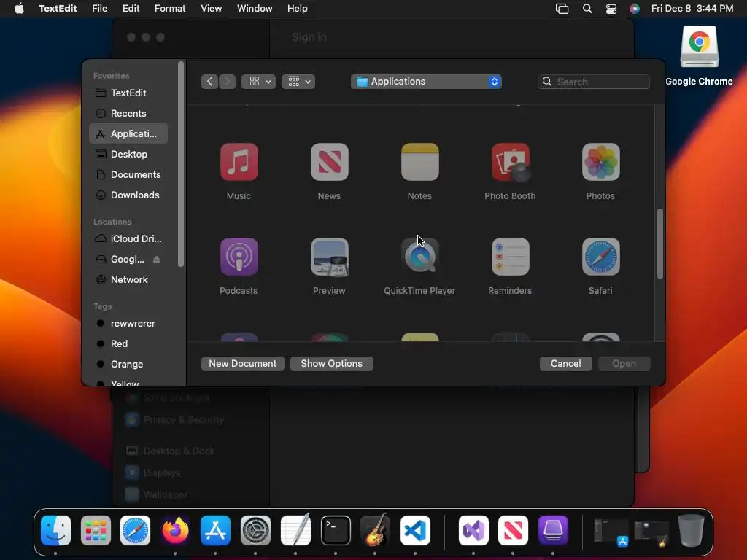Open Terminal from the Dock
Screen dimensions: 747x560
(x=336, y=530)
